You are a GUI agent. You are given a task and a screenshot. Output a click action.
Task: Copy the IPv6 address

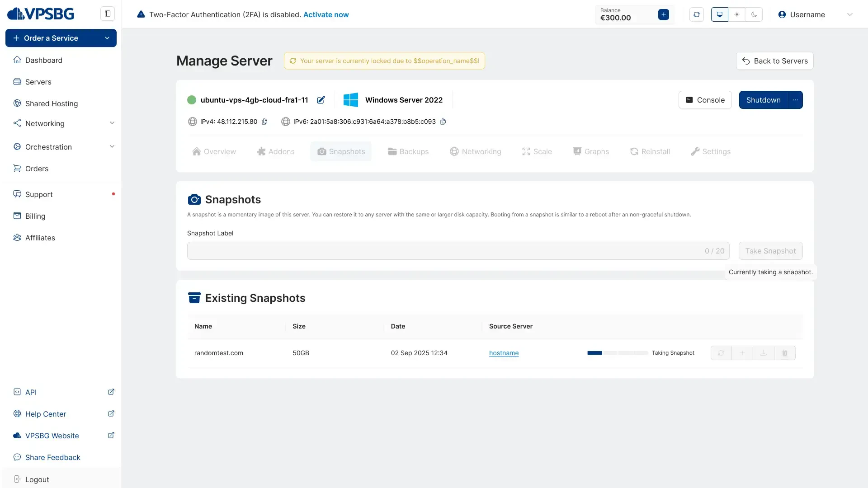point(443,122)
